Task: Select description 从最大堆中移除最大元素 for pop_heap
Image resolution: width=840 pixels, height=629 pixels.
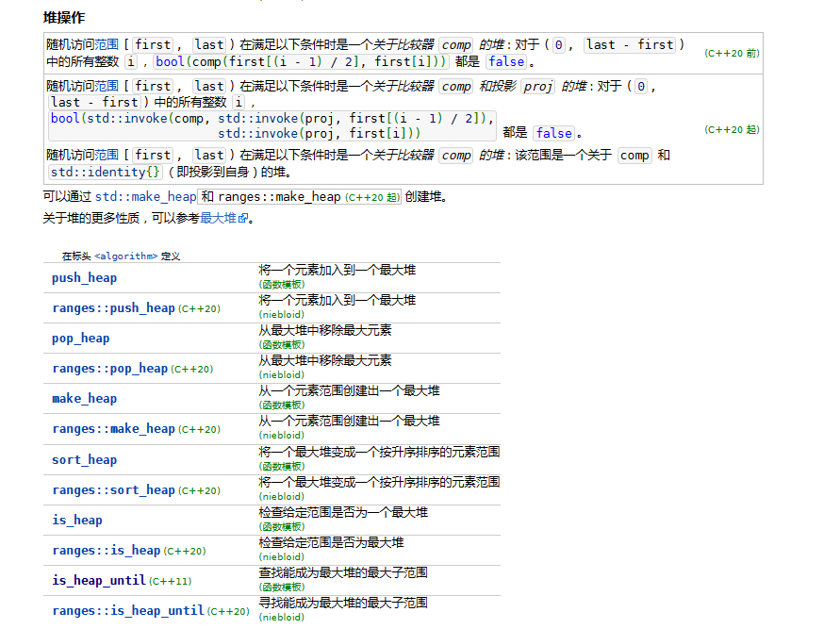Action: (x=324, y=330)
